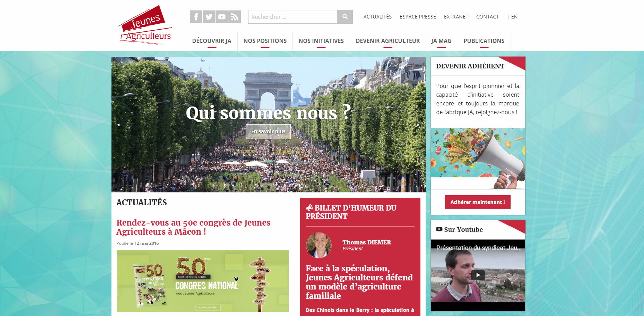Open the YouTube channel icon in header
The height and width of the screenshot is (316, 644).
point(222,17)
